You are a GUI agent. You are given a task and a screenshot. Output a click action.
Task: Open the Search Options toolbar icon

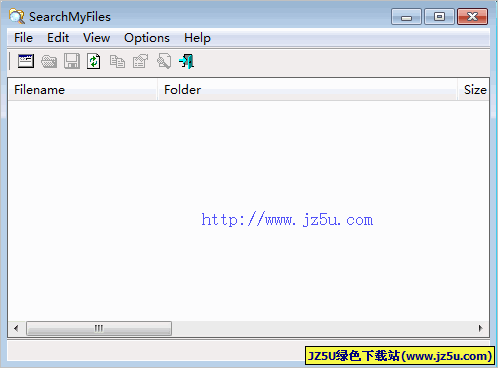point(26,61)
